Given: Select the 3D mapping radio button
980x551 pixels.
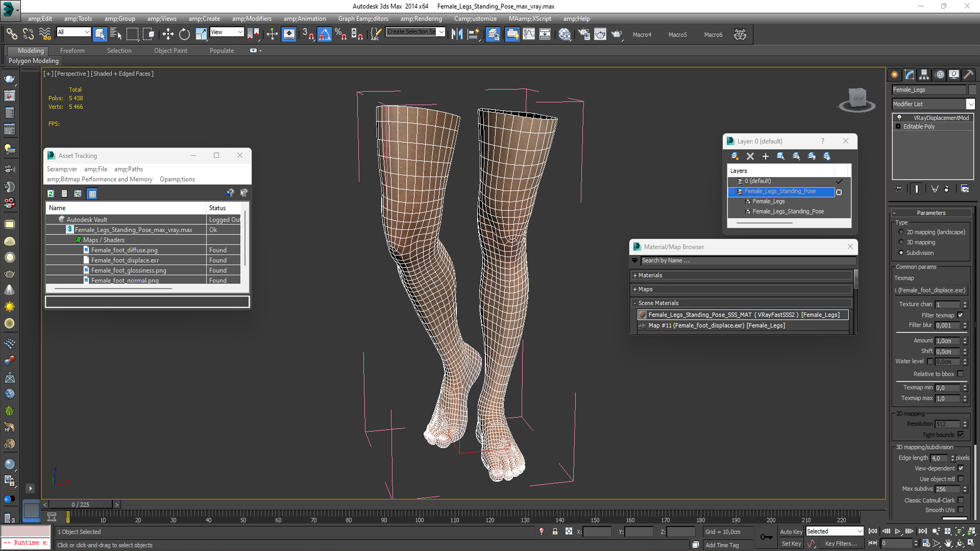Looking at the screenshot, I should tap(901, 242).
